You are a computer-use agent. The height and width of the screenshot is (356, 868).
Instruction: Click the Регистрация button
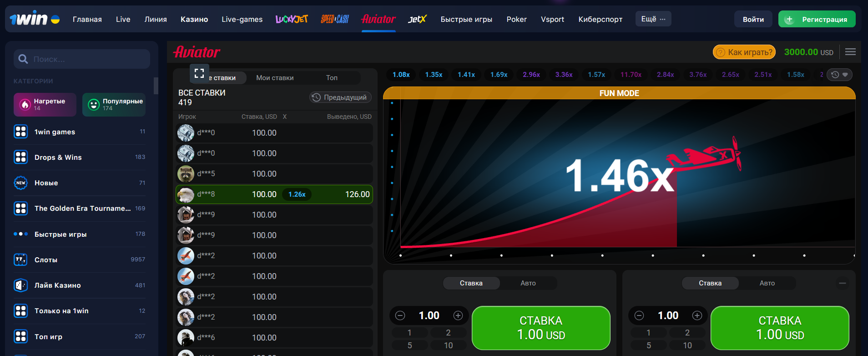click(817, 19)
